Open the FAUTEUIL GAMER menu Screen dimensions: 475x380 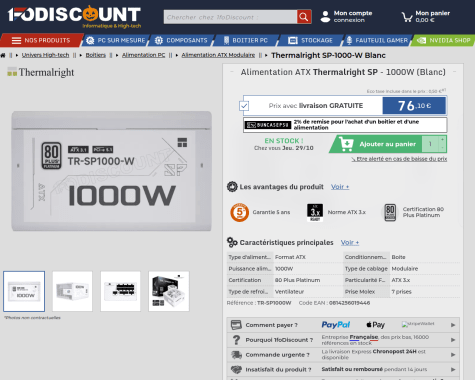click(x=377, y=40)
